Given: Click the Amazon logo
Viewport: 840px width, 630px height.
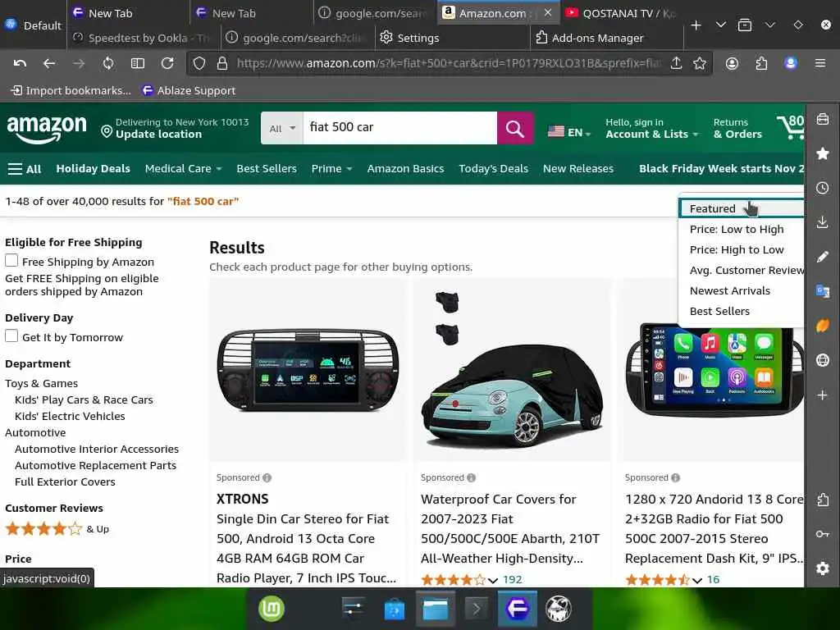Looking at the screenshot, I should (47, 129).
